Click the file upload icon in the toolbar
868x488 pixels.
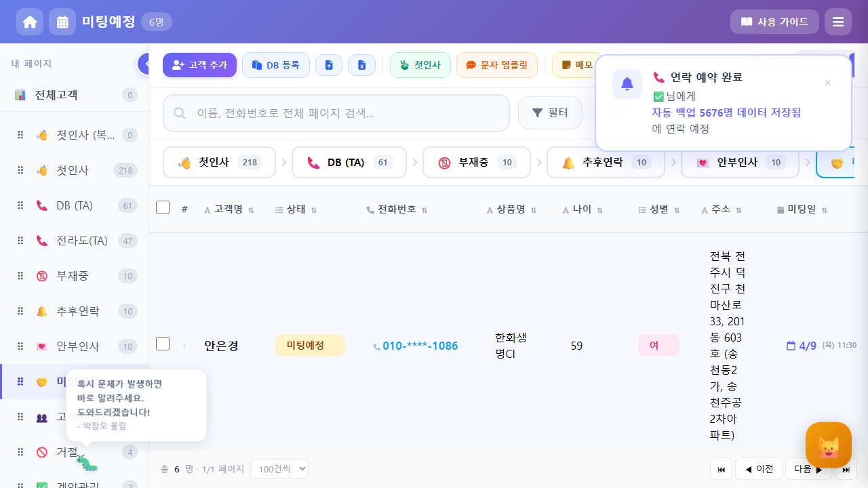[x=329, y=64]
